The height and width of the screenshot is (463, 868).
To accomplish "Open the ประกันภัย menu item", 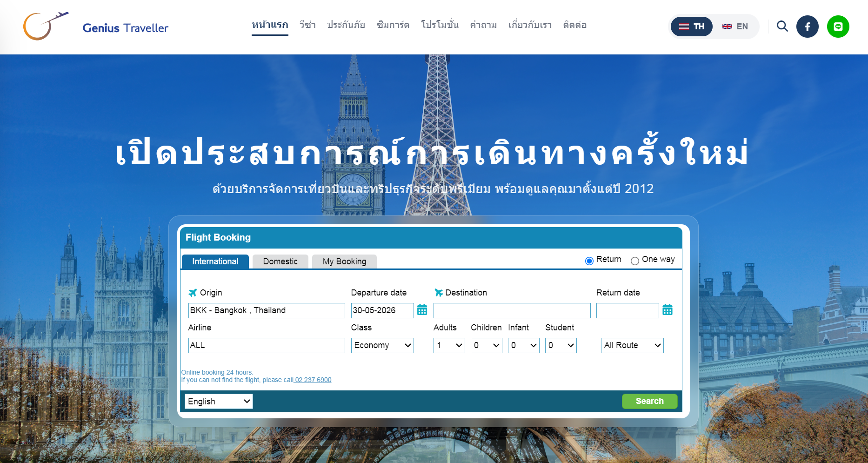I will pyautogui.click(x=346, y=25).
